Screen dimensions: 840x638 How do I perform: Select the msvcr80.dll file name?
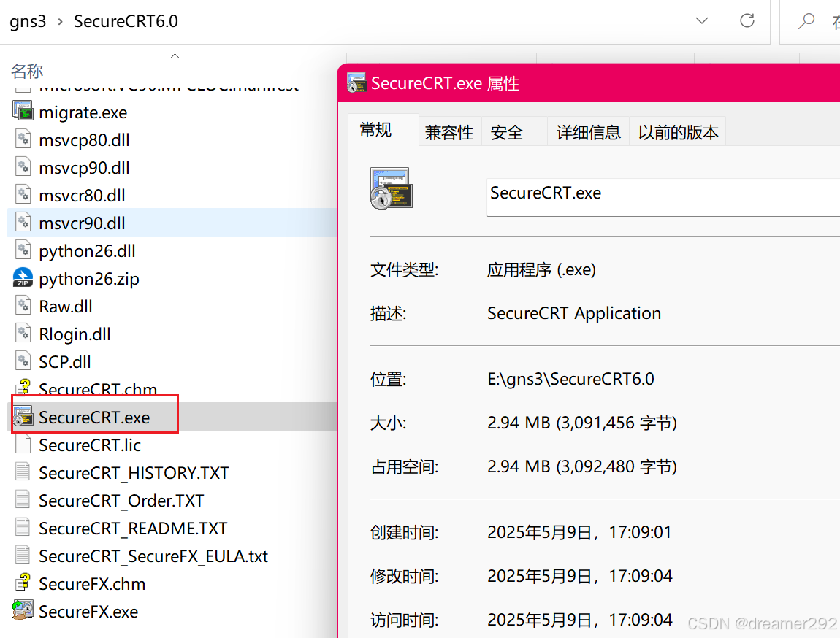pyautogui.click(x=82, y=196)
